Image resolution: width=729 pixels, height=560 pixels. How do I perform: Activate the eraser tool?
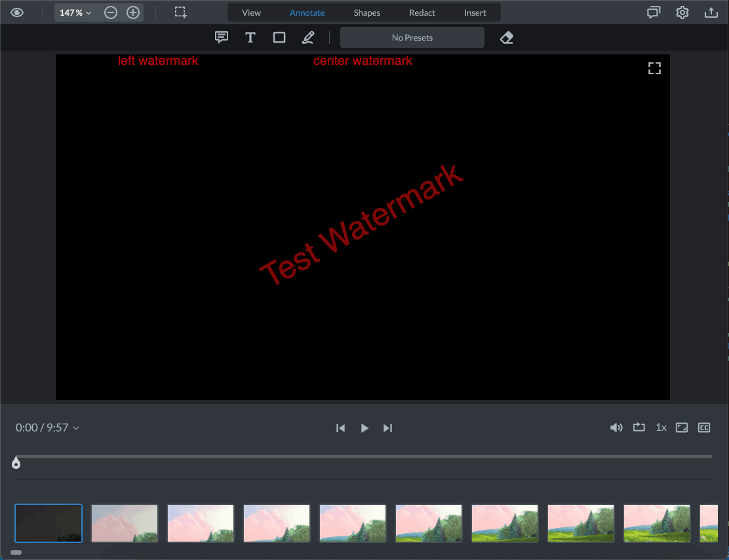point(506,37)
